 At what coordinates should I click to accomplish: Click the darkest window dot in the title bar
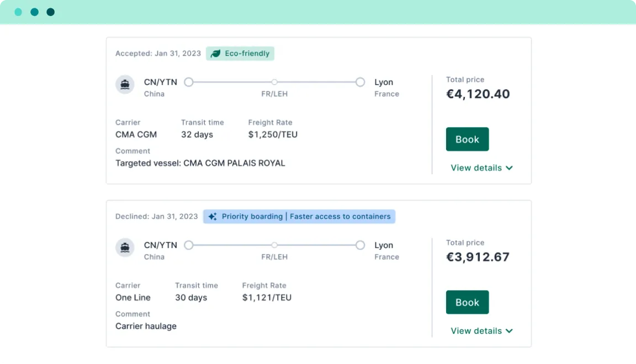click(x=51, y=12)
